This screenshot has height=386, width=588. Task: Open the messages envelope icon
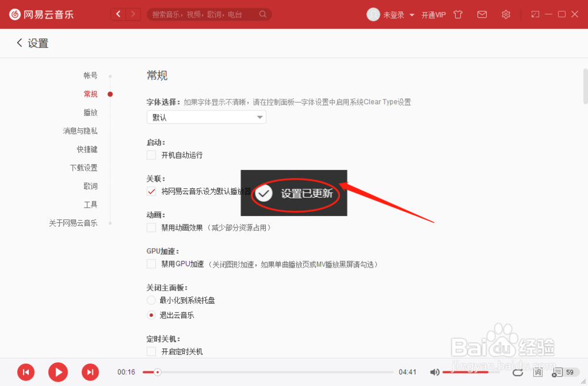[x=482, y=15]
